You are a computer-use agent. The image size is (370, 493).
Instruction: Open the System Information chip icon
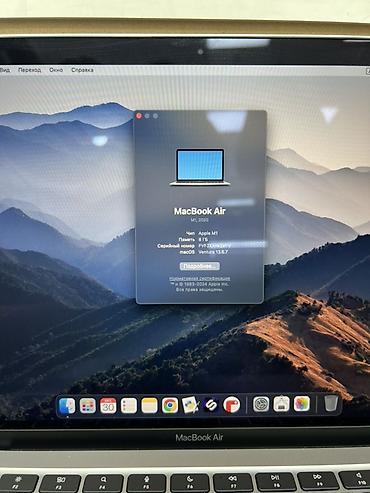[281, 404]
